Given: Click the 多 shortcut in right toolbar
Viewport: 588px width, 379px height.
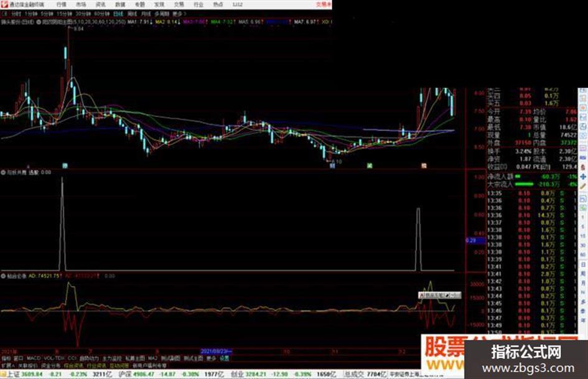Looking at the screenshot, I should tap(583, 302).
